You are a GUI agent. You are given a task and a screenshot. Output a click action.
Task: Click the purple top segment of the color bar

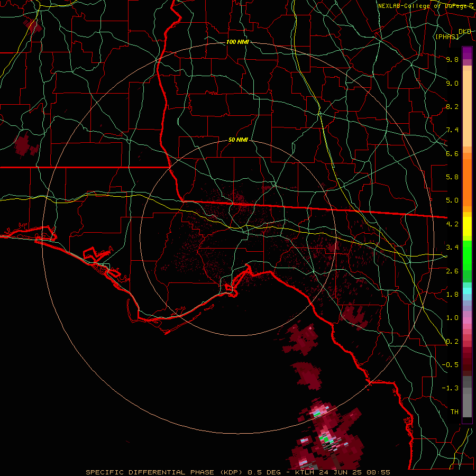pyautogui.click(x=467, y=53)
